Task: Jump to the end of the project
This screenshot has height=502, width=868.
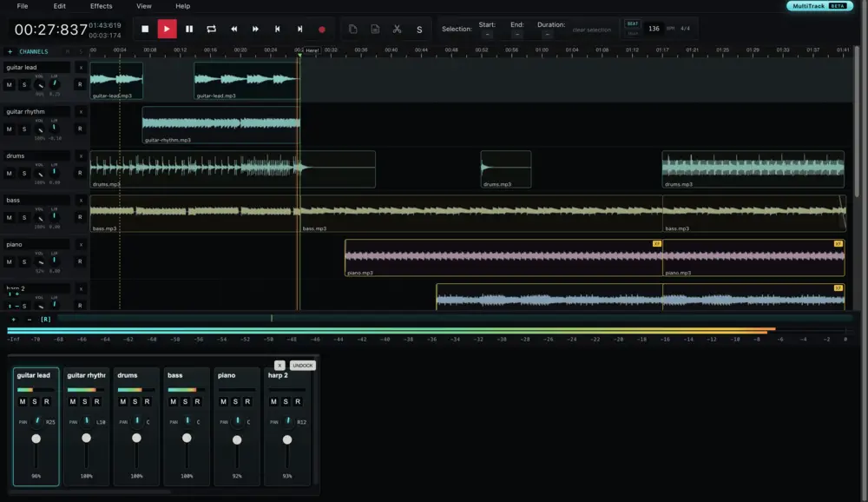Action: [299, 29]
